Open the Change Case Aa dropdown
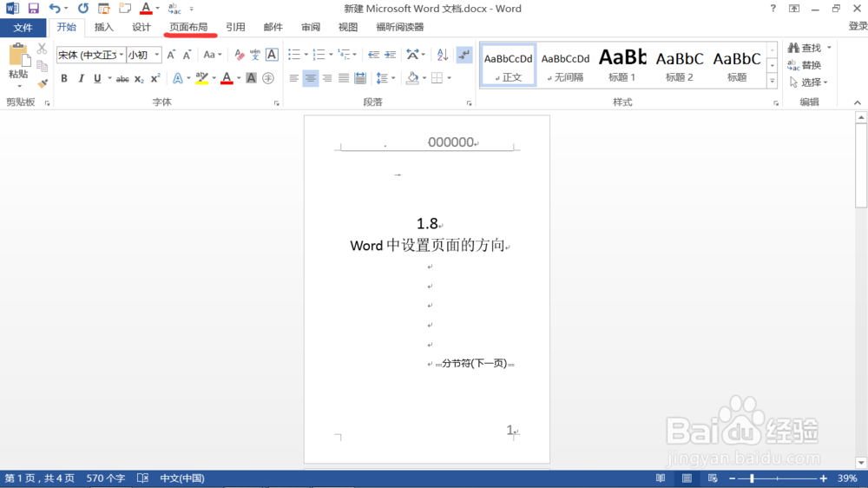This screenshot has height=488, width=868. pos(213,55)
